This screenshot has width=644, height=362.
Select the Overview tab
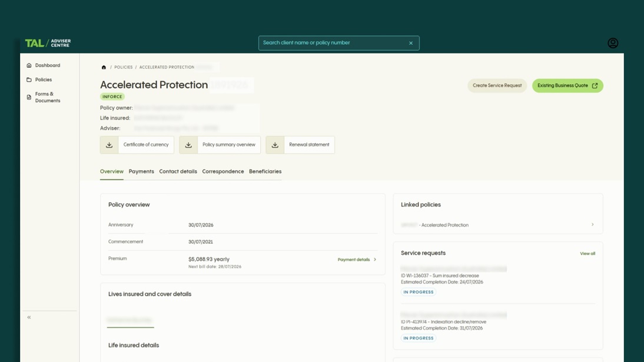point(112,171)
